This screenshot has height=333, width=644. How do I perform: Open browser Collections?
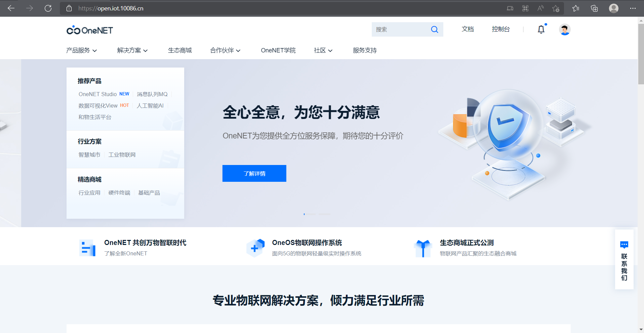pos(594,8)
